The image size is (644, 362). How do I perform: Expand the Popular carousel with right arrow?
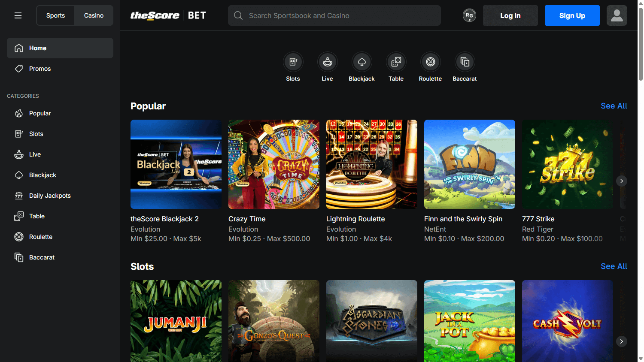coord(621,181)
